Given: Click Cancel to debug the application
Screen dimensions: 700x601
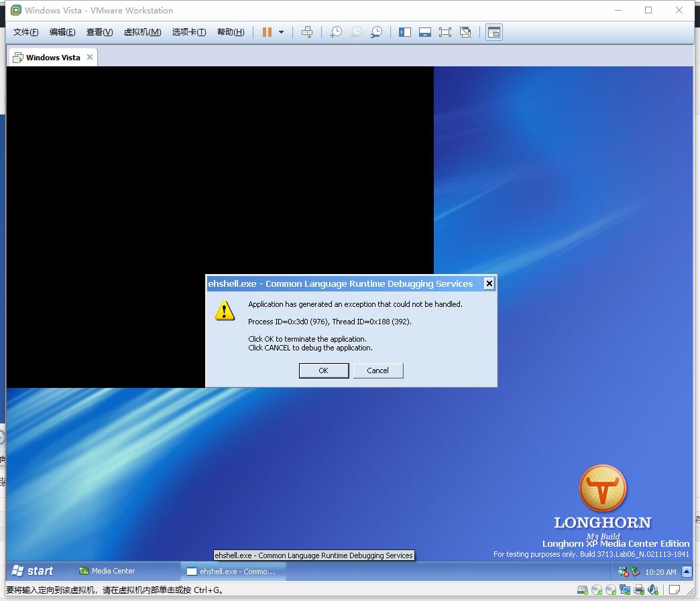Looking at the screenshot, I should tap(377, 371).
